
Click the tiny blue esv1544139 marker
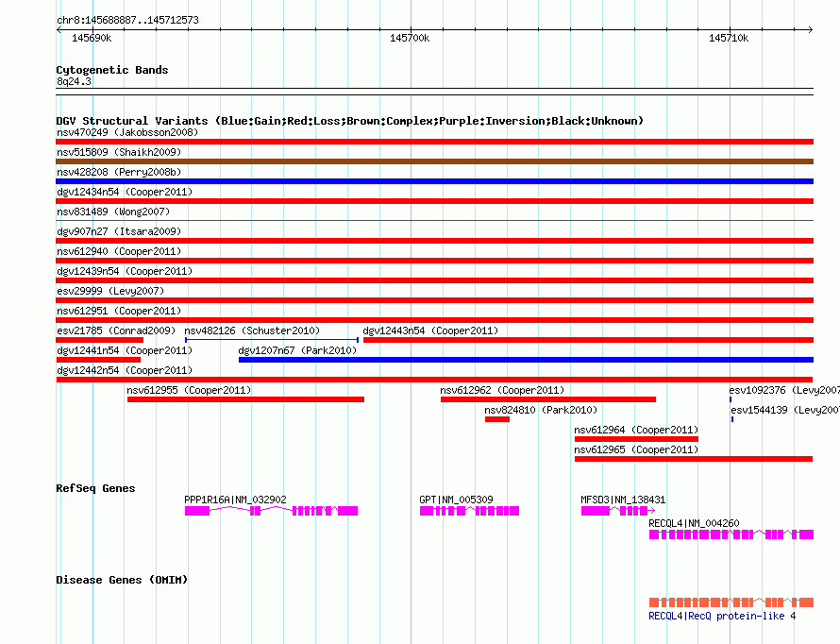(x=732, y=419)
